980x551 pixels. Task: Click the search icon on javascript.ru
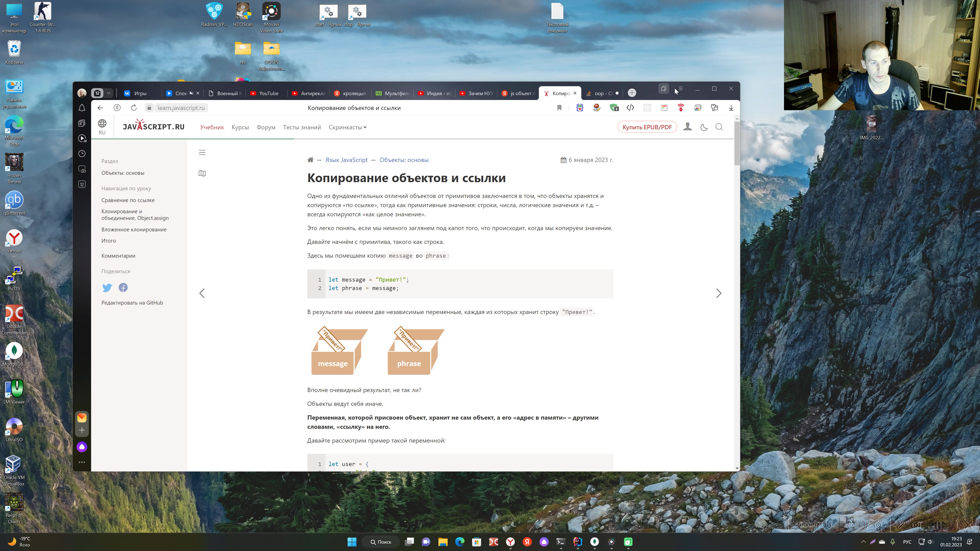click(719, 127)
